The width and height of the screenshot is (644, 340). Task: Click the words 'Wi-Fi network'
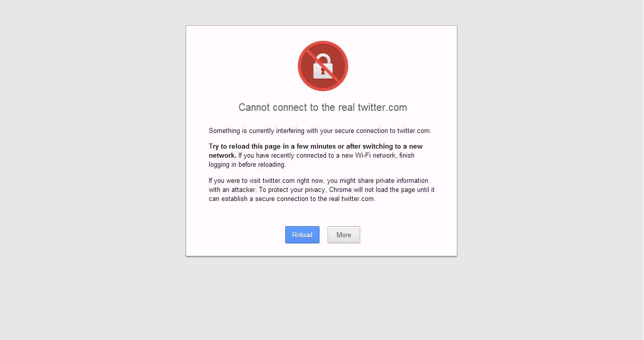click(376, 156)
